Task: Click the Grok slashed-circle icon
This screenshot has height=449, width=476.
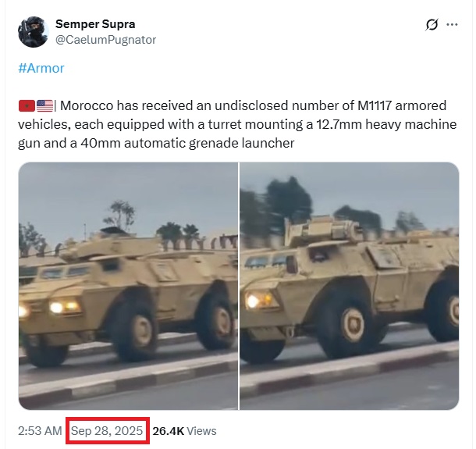Action: point(432,25)
